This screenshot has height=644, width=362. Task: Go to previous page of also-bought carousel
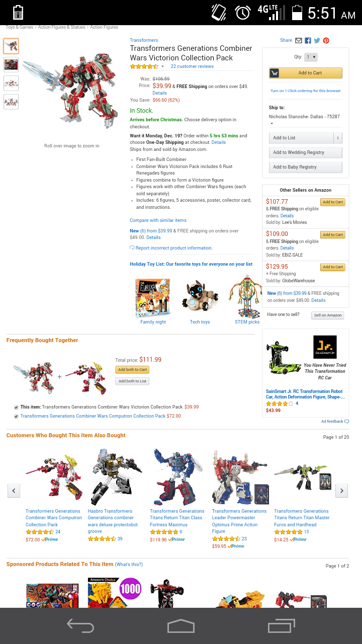tap(14, 491)
